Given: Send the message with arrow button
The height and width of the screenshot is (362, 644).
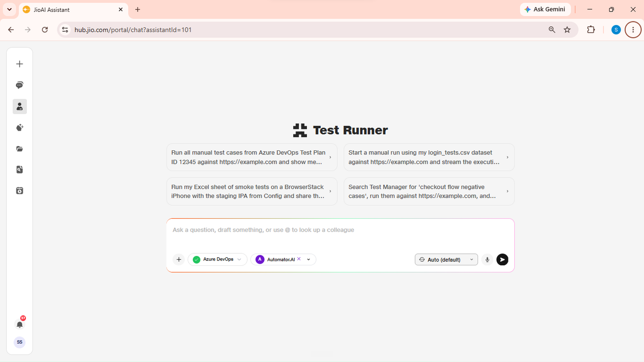Looking at the screenshot, I should (502, 260).
